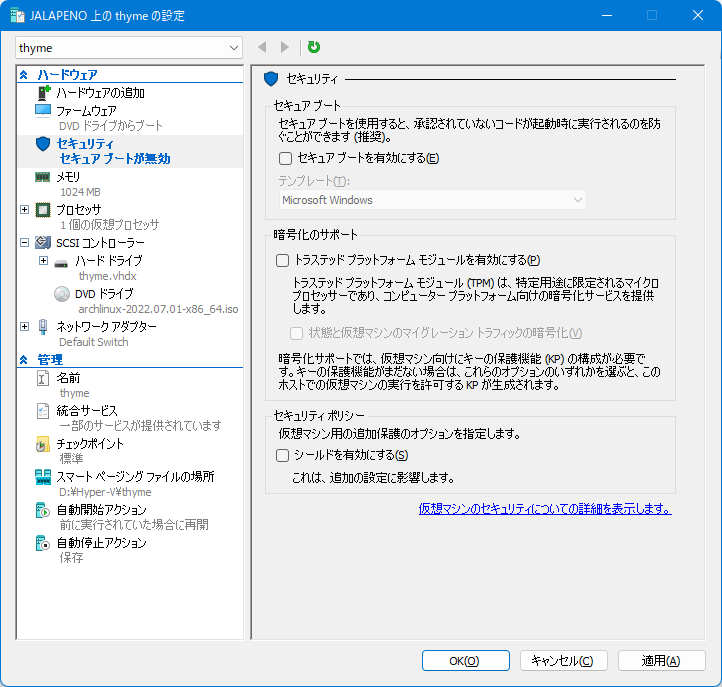Click the green refresh icon in toolbar
This screenshot has height=687, width=722.
click(x=314, y=47)
